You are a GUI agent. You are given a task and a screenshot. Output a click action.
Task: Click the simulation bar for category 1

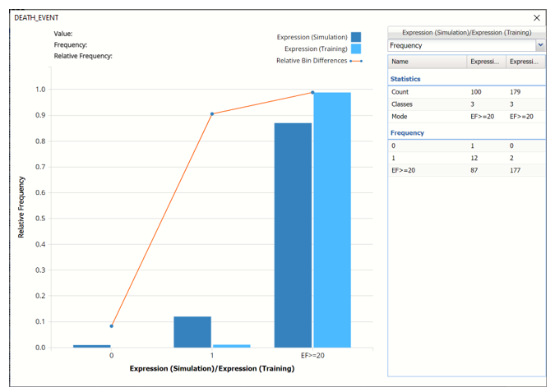click(192, 332)
